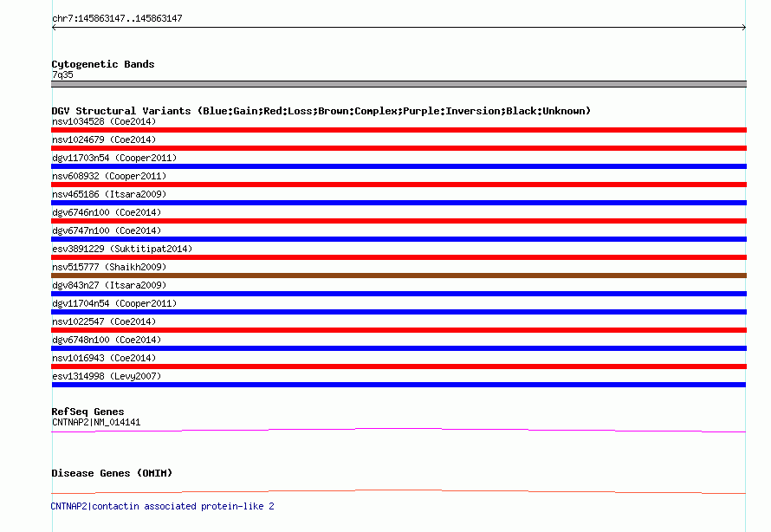Image resolution: width=771 pixels, height=532 pixels.
Task: Select the orange OMIM disease gene line
Action: 398,491
